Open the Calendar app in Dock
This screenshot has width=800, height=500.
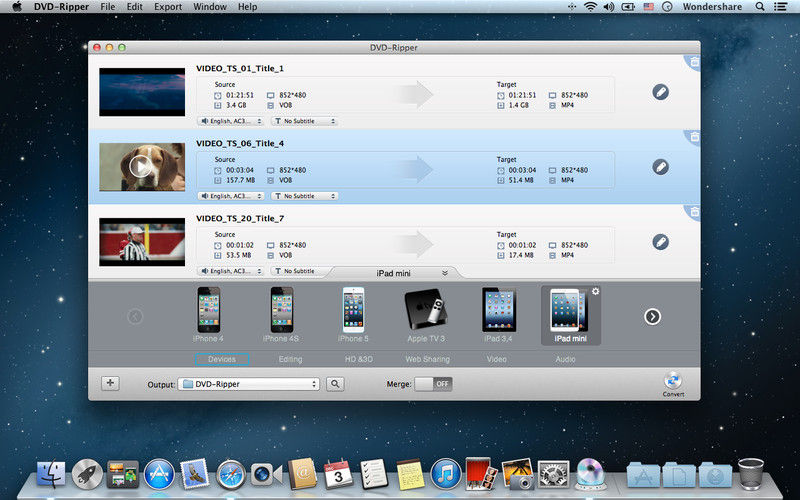coord(338,474)
